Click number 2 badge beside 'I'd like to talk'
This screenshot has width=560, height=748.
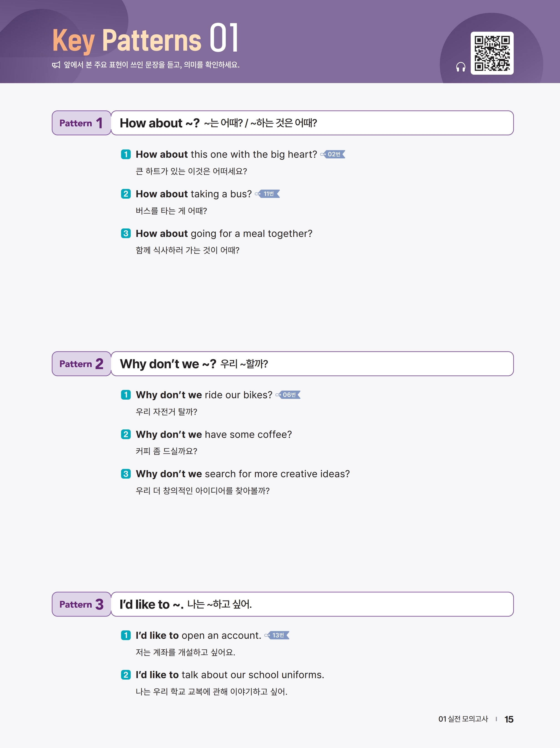(x=126, y=675)
